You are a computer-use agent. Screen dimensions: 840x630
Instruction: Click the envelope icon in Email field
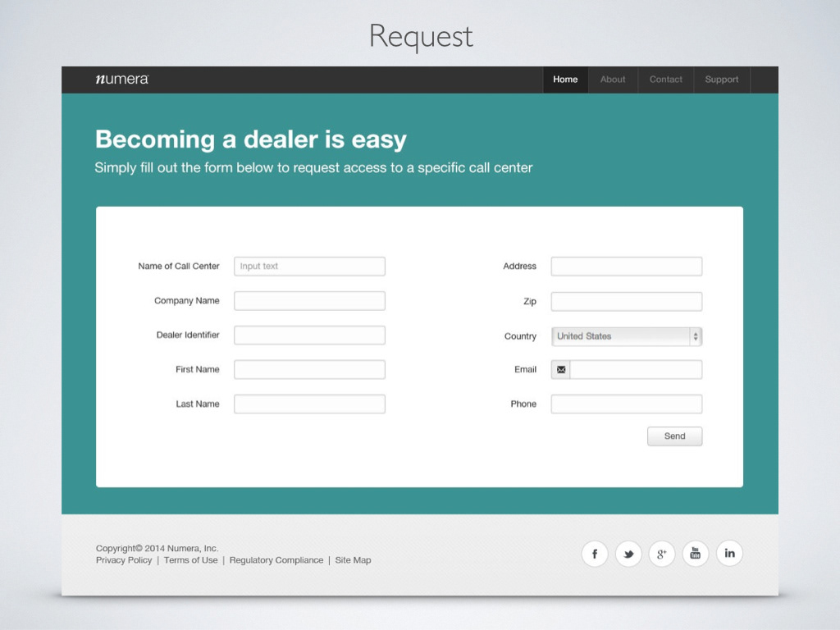click(x=561, y=370)
